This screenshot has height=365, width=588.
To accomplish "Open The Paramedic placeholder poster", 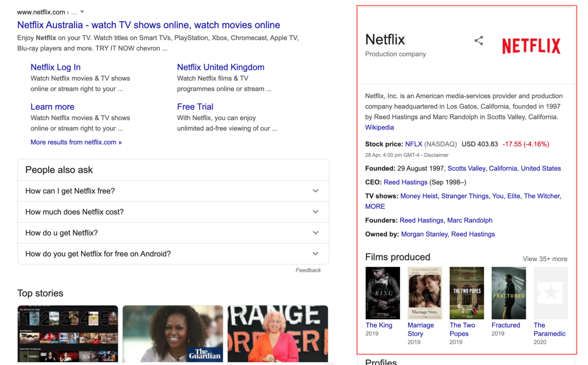I will 551,293.
